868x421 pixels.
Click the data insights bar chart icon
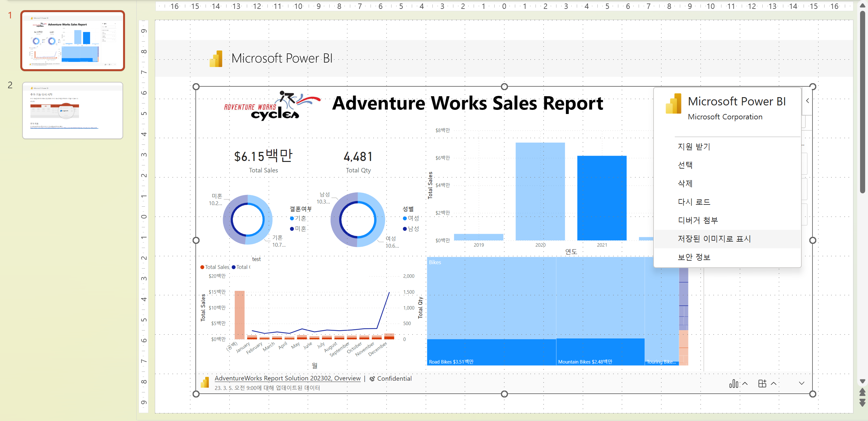(733, 384)
